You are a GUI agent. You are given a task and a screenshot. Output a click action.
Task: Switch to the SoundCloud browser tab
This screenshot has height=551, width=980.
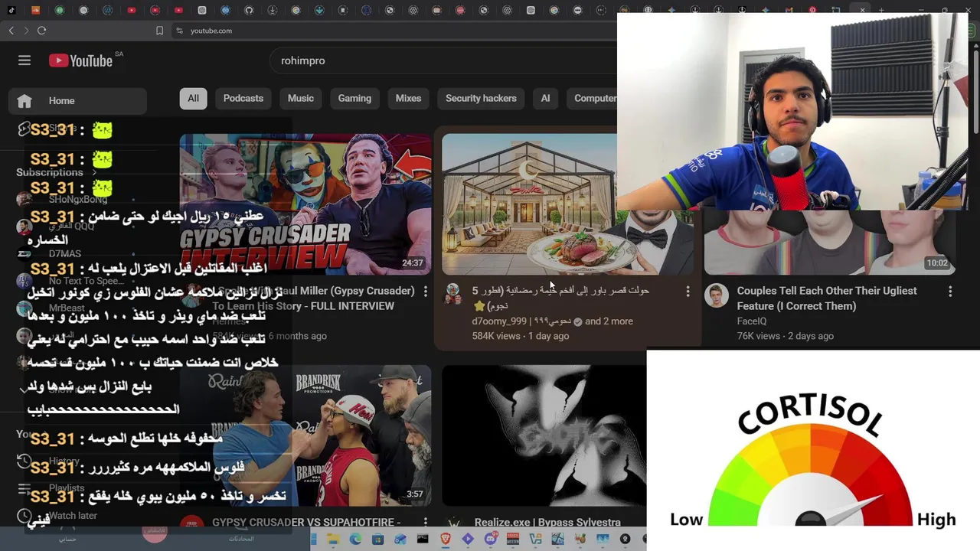click(x=35, y=11)
